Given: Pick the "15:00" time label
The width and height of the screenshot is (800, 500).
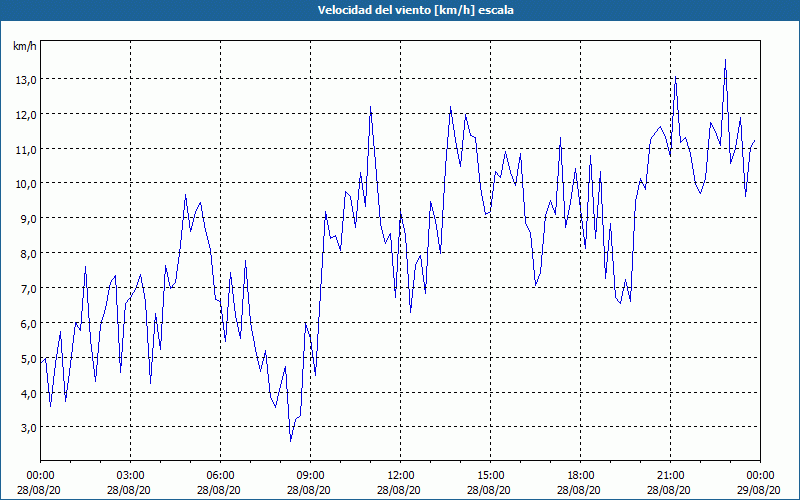Looking at the screenshot, I should point(490,476).
